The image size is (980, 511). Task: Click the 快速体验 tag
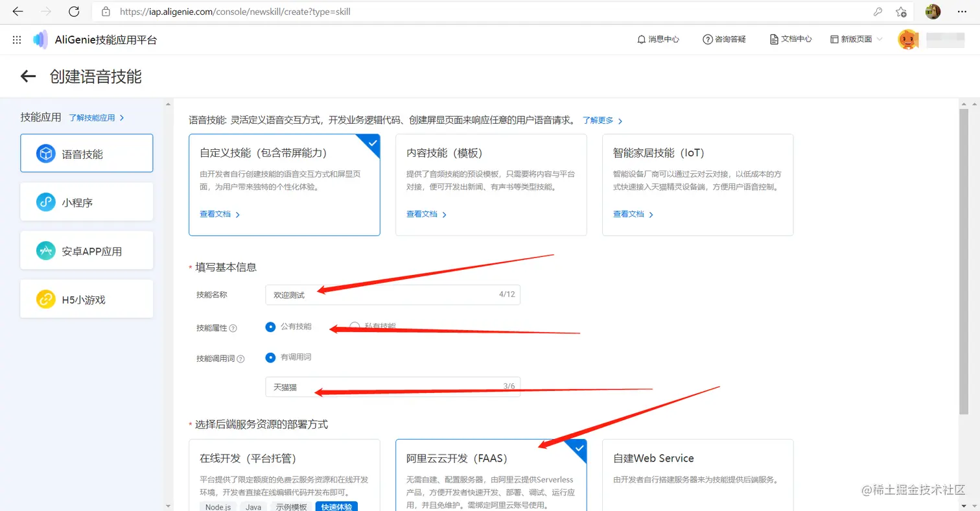click(x=336, y=506)
